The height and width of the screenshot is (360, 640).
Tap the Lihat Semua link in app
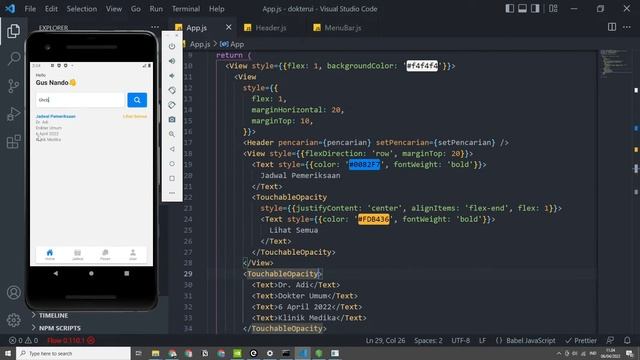click(x=135, y=116)
